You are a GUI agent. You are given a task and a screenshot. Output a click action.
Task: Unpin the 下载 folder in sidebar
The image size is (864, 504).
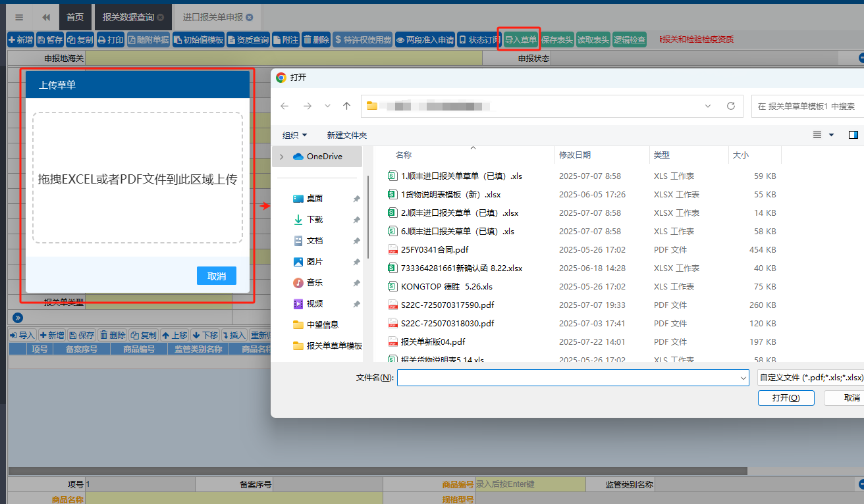(x=356, y=219)
